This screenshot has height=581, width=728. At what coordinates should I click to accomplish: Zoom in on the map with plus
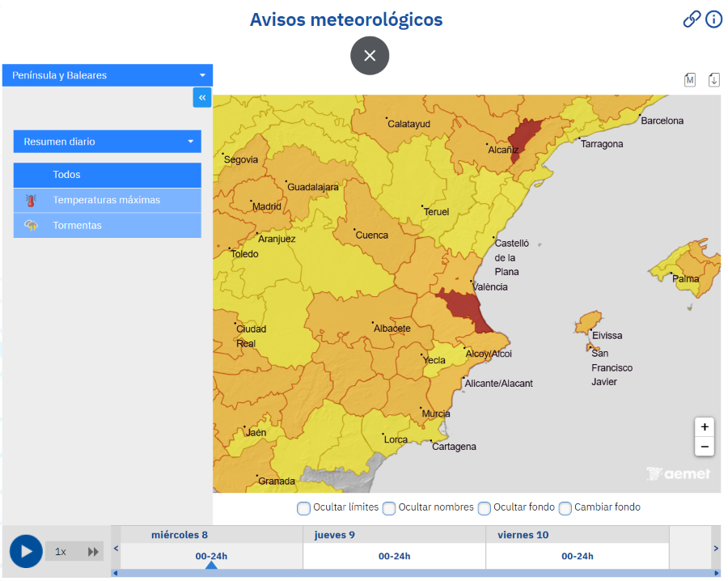pyautogui.click(x=705, y=426)
